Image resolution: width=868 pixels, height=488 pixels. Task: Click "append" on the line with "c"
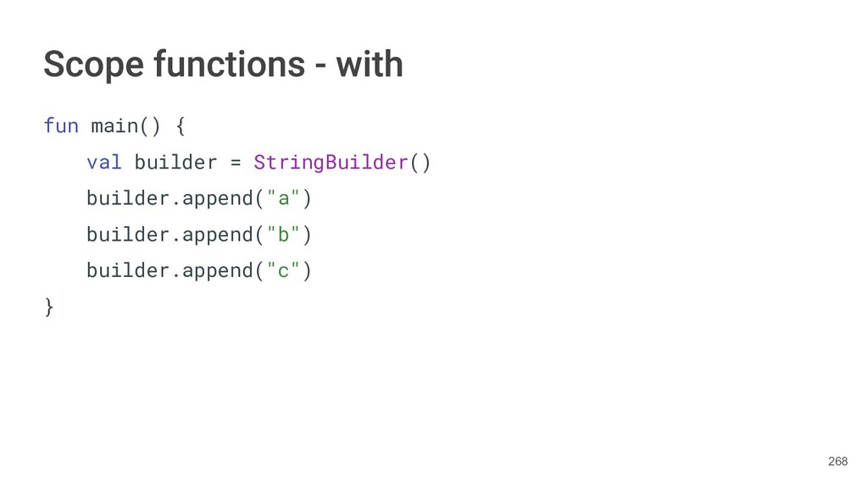(x=218, y=270)
